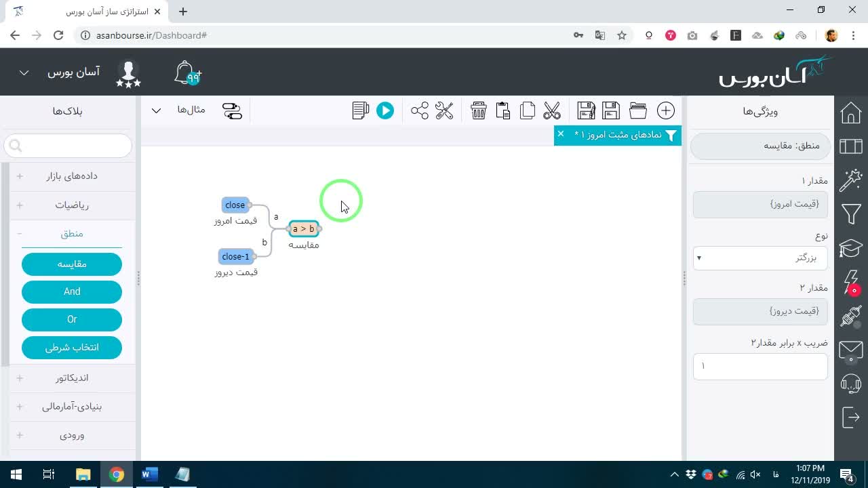Click the مقدار ۲ field {قیمت دیروز}
868x488 pixels.
(760, 311)
